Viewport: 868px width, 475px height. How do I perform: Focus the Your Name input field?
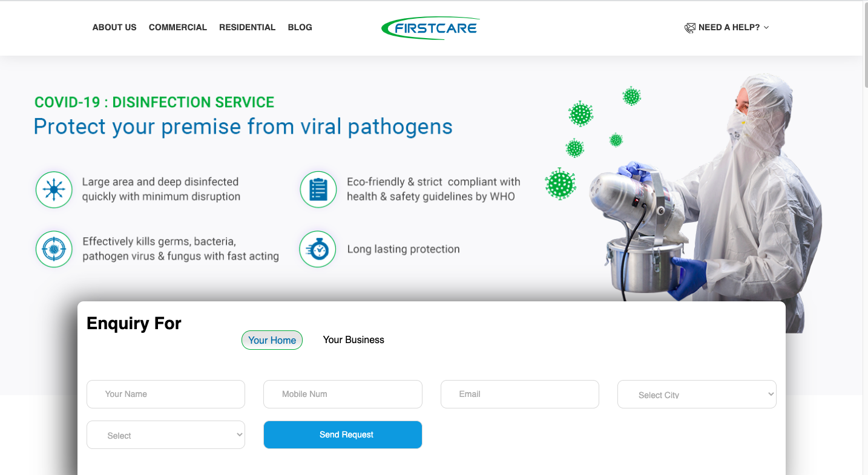tap(166, 394)
